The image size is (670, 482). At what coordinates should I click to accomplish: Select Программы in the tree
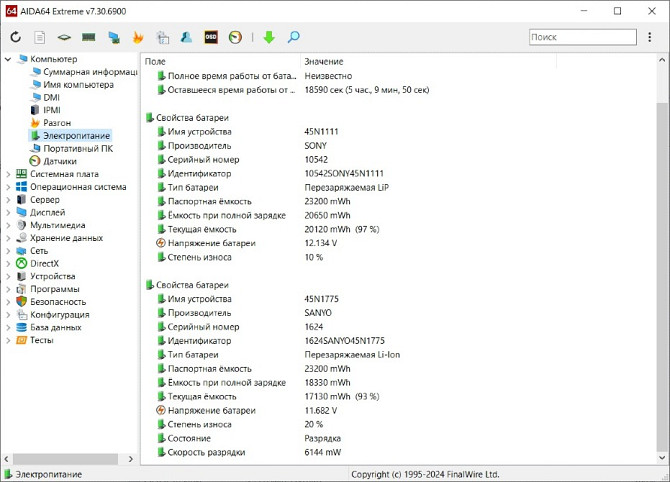(x=55, y=289)
